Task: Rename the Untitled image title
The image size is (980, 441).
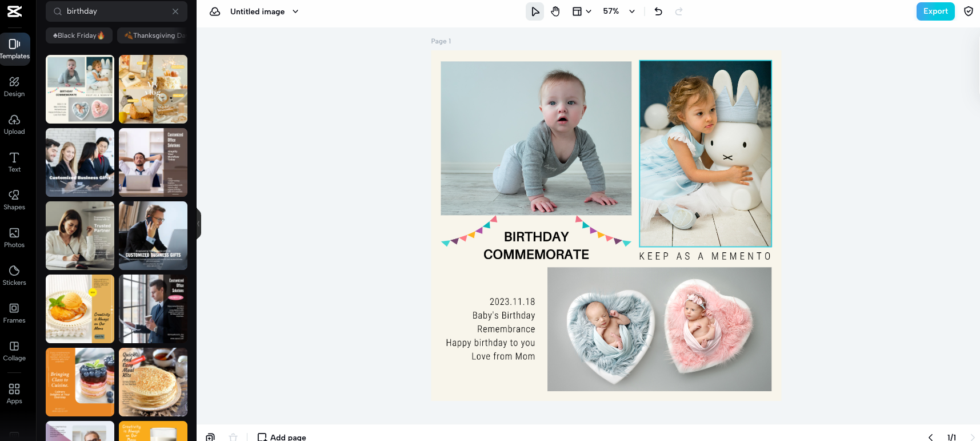Action: coord(257,11)
